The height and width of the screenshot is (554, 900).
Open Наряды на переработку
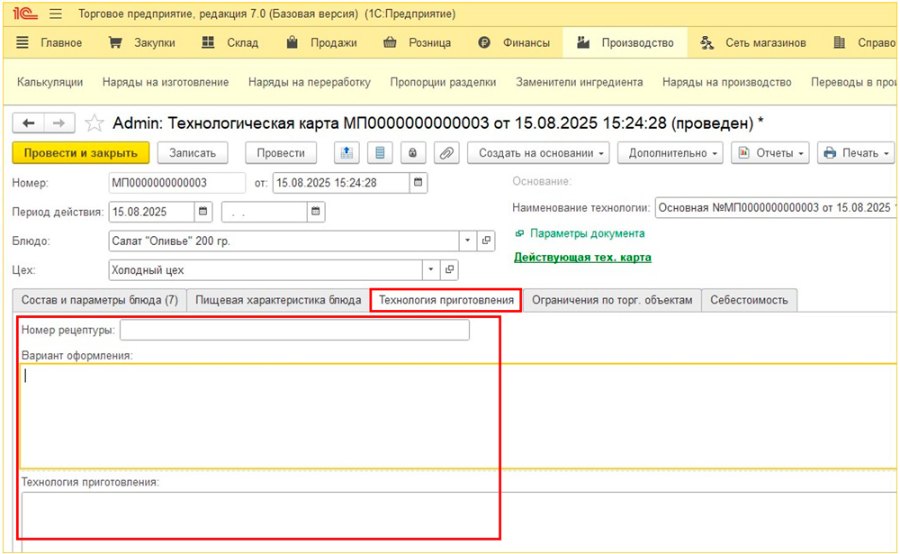click(309, 82)
